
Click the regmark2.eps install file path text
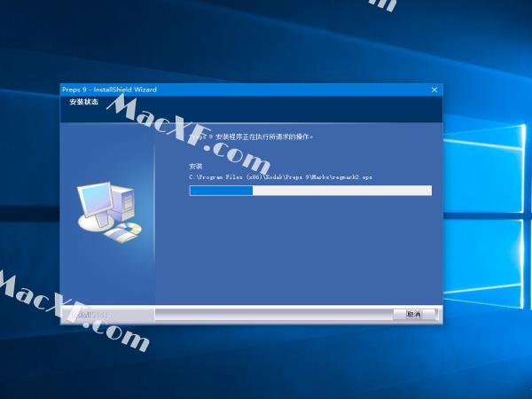coord(280,177)
